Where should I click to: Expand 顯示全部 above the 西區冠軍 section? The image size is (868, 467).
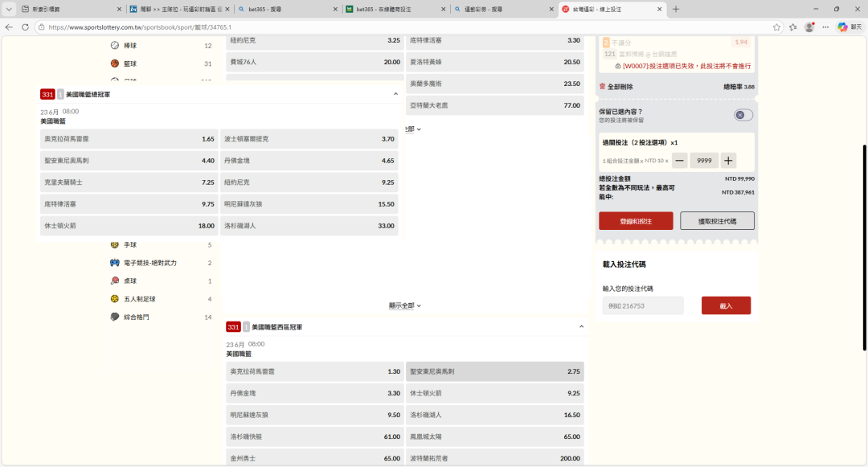click(x=405, y=305)
